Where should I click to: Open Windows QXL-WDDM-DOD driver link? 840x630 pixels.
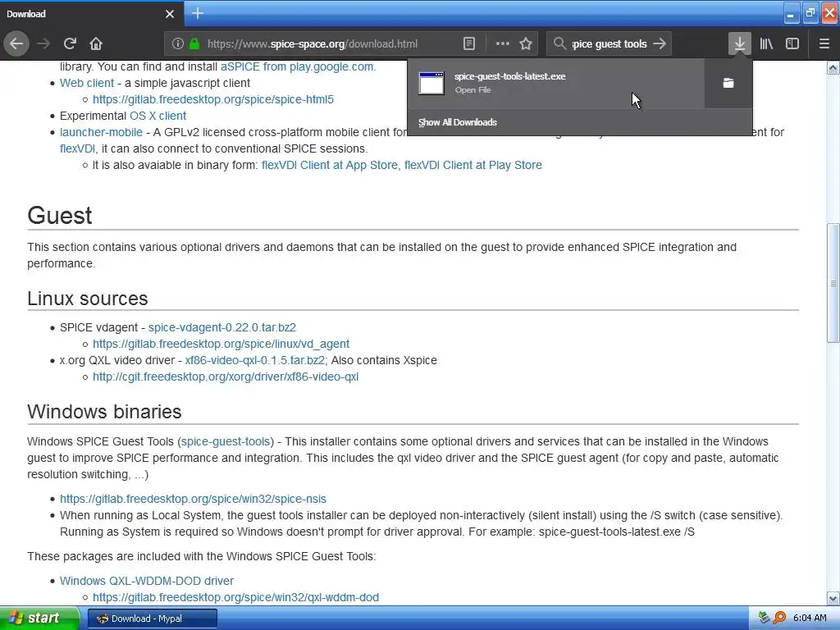tap(147, 581)
